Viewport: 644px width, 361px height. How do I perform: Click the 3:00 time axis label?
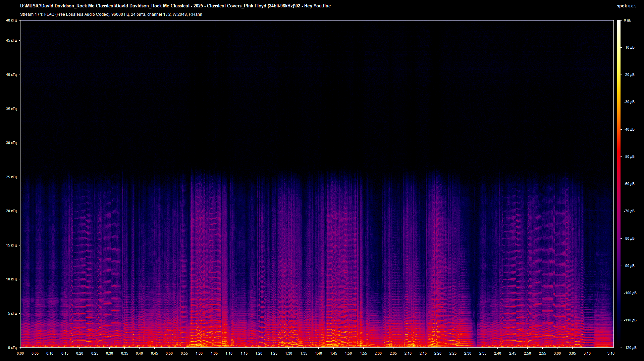click(557, 353)
